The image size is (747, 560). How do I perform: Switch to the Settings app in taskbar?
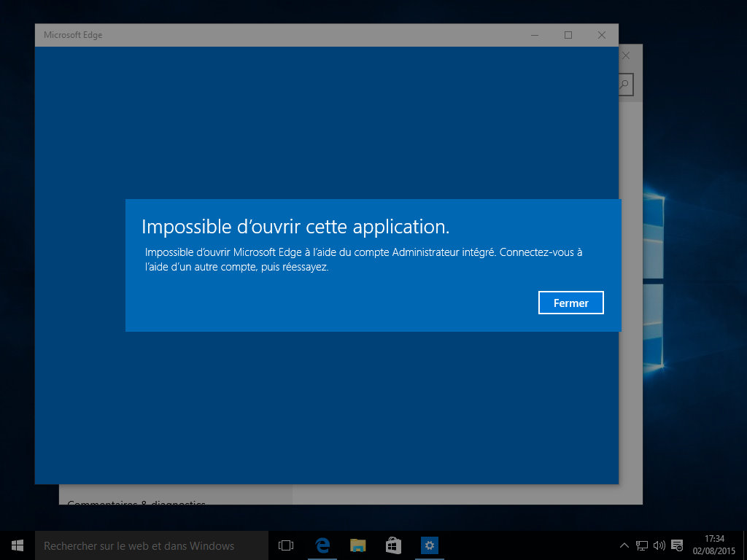pyautogui.click(x=430, y=545)
